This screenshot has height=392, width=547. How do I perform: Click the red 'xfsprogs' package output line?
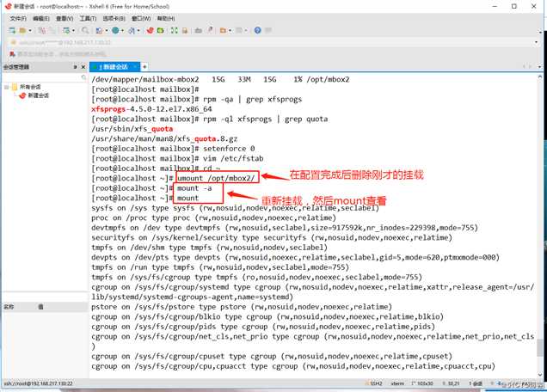151,109
